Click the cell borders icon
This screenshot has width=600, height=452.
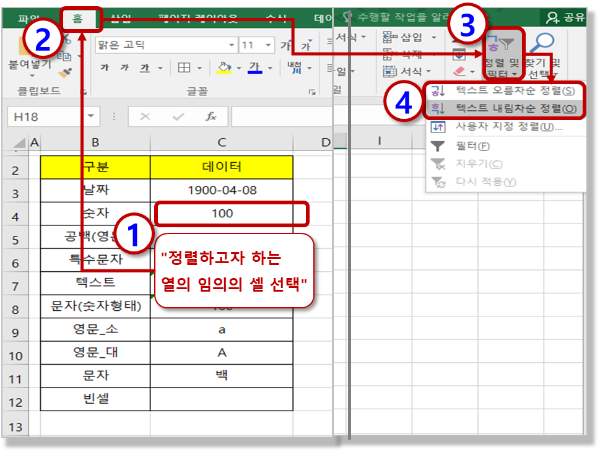(184, 68)
